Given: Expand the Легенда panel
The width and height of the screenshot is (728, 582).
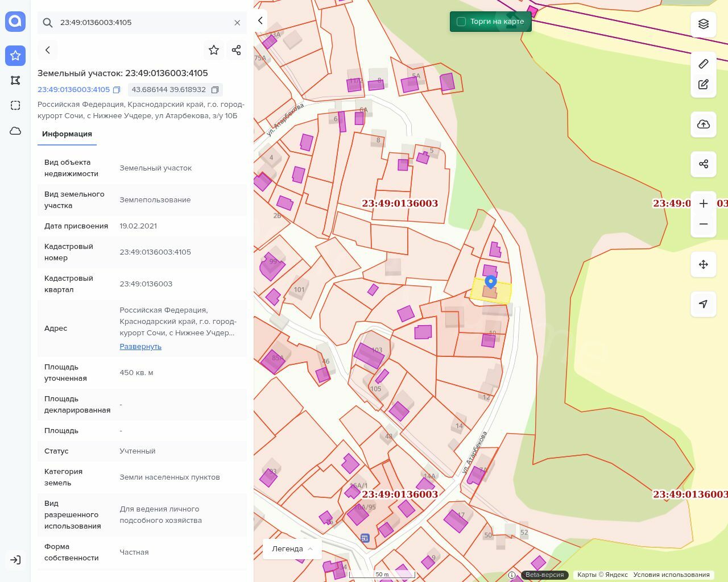Looking at the screenshot, I should point(292,548).
